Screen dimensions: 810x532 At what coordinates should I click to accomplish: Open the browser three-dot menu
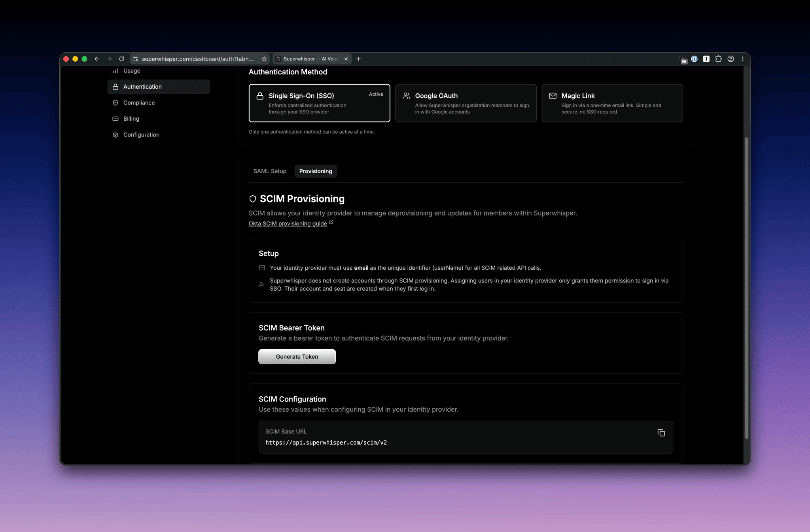[x=743, y=59]
